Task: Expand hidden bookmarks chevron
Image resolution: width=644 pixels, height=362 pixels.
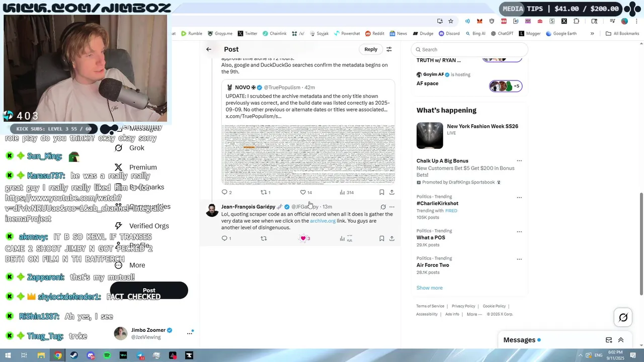Action: pos(592,34)
